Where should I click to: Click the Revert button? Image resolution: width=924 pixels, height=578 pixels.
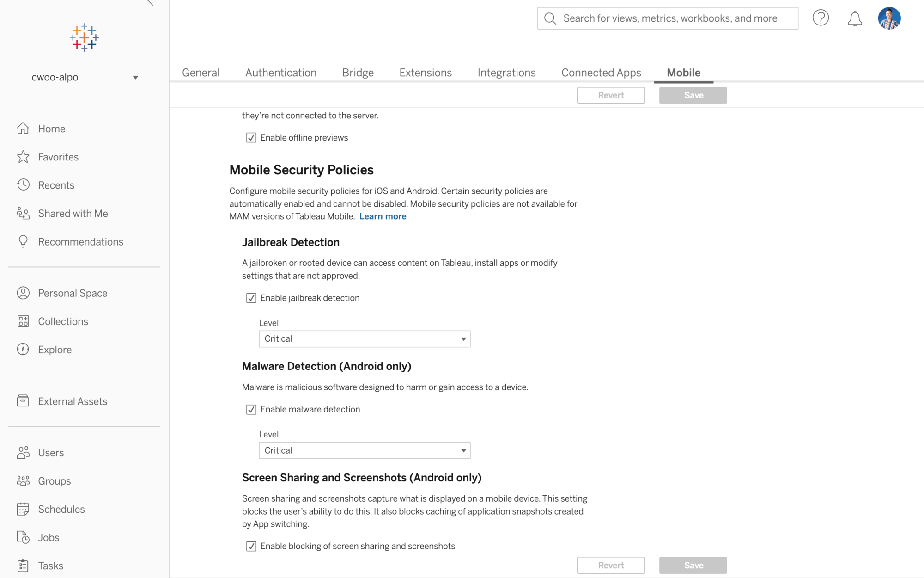tap(611, 94)
